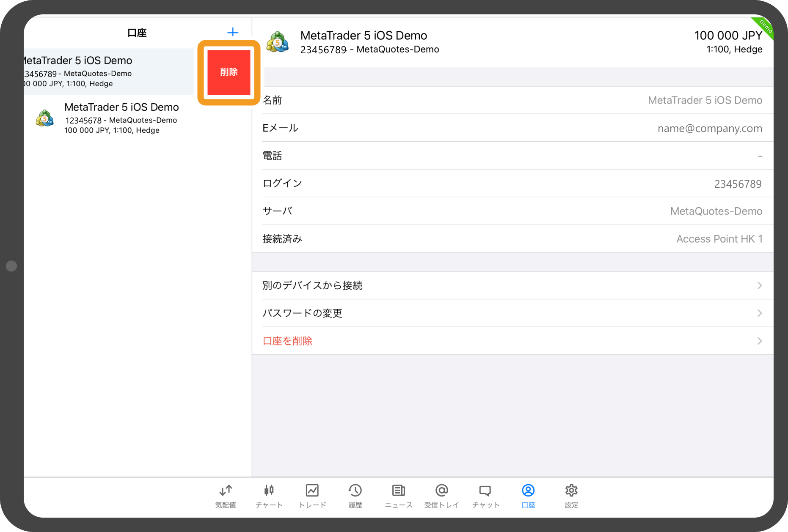Select the 口座 accounts tab
This screenshot has width=788, height=532.
[x=528, y=496]
